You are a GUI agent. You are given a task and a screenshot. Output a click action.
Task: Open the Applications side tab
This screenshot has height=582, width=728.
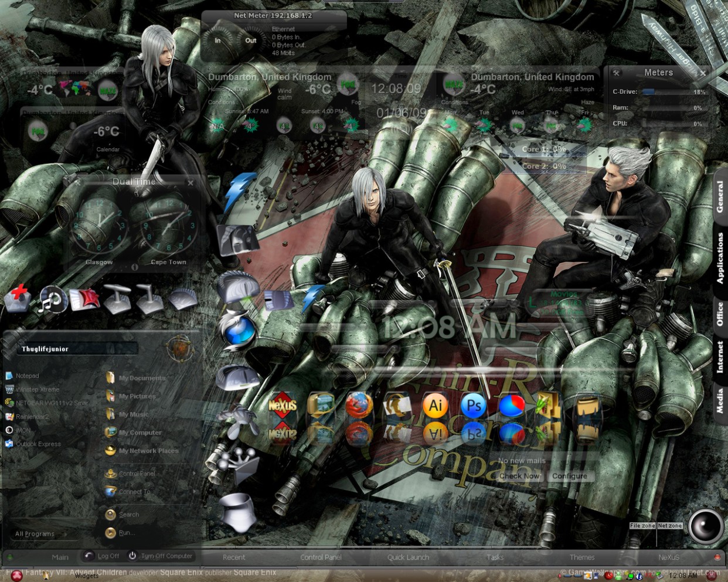click(x=720, y=258)
